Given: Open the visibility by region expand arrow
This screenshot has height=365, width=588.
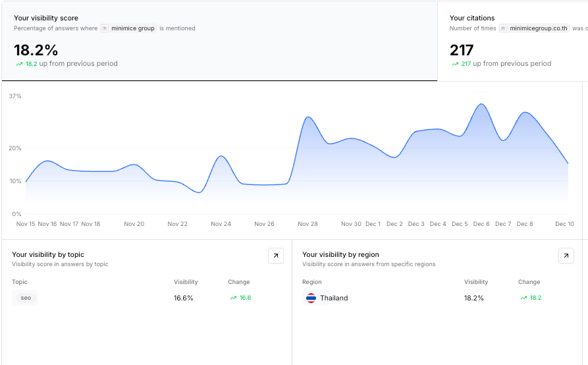Looking at the screenshot, I should (566, 256).
